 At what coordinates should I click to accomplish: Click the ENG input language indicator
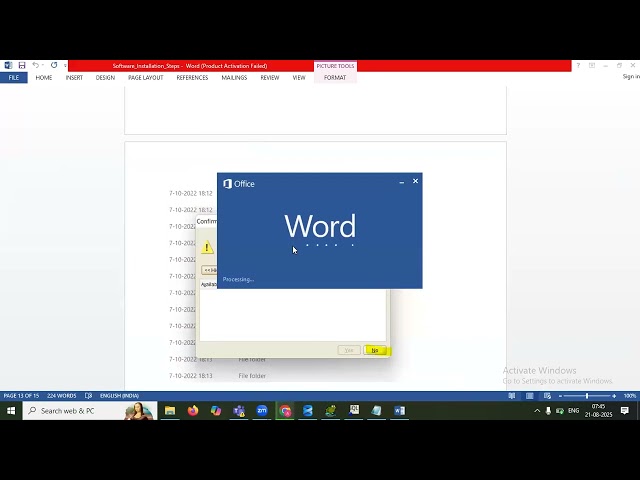coord(573,411)
